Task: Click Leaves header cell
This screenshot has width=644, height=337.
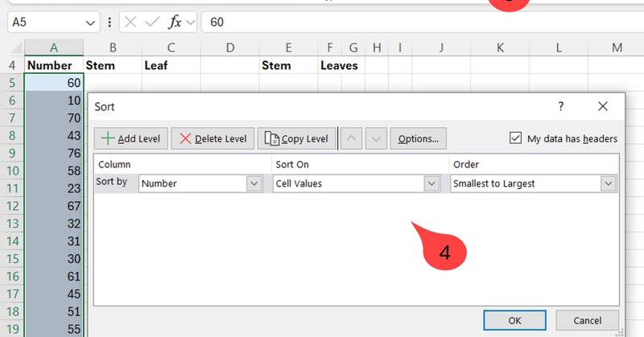Action: click(x=339, y=65)
